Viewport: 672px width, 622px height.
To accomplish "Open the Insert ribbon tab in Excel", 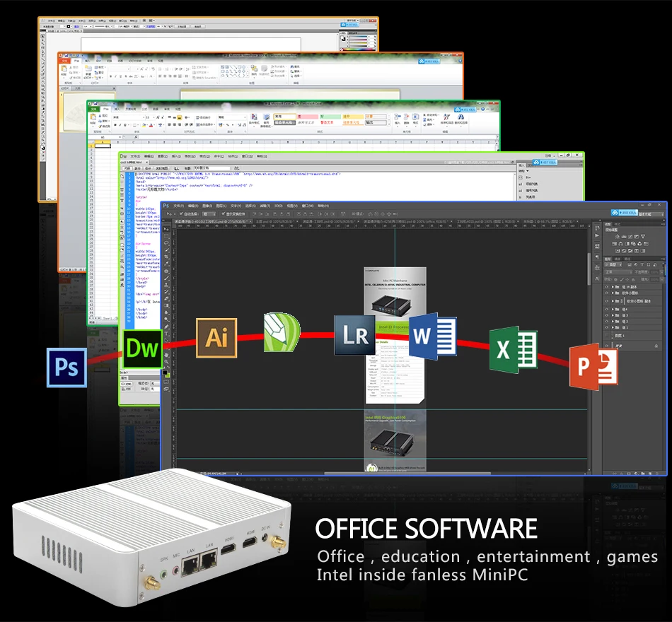I will coord(117,110).
